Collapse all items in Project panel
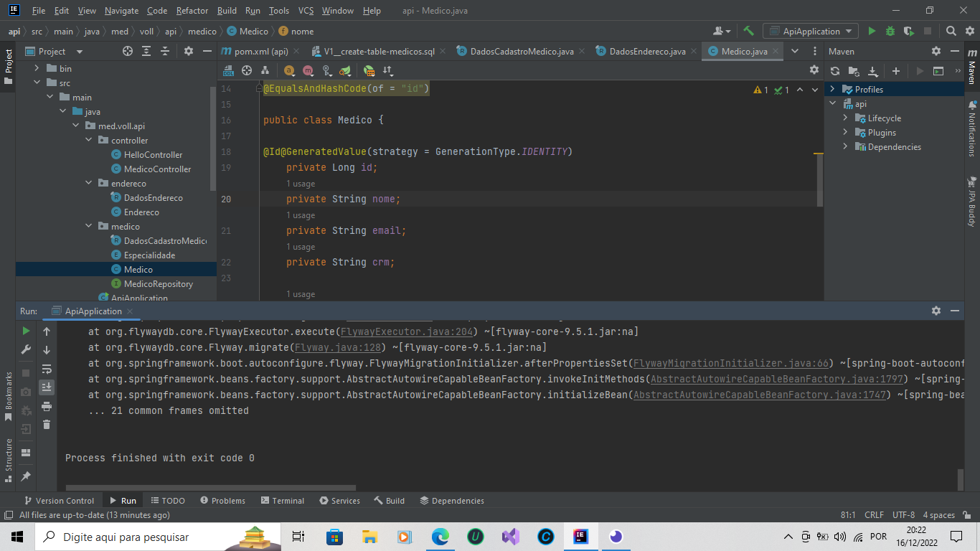The image size is (980, 551). click(x=165, y=51)
